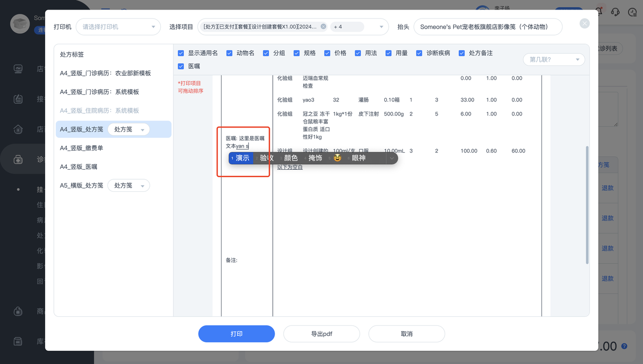This screenshot has width=643, height=364.
Task: Pick the emoji candidate in IME bar
Action: click(x=338, y=158)
